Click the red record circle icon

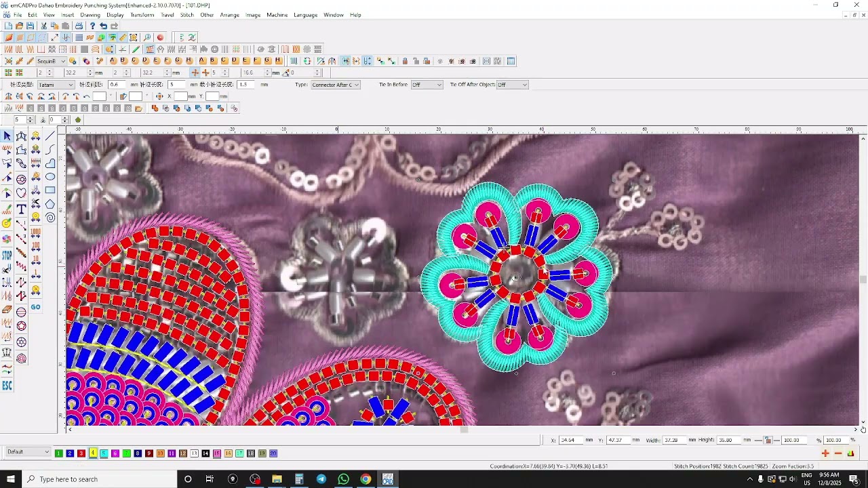[160, 37]
